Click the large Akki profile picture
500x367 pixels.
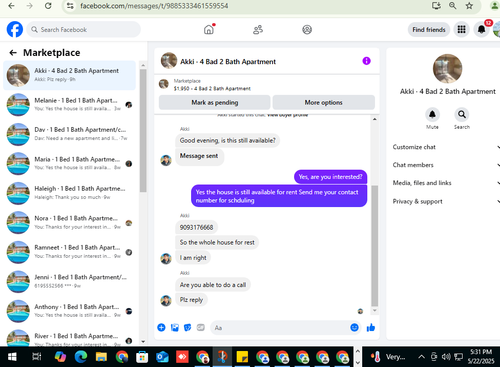[447, 68]
